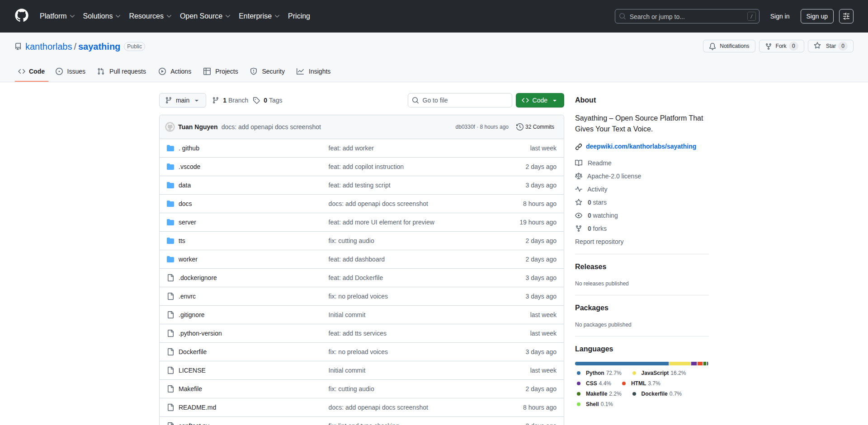
Task: Expand the Solutions menu
Action: 102,16
